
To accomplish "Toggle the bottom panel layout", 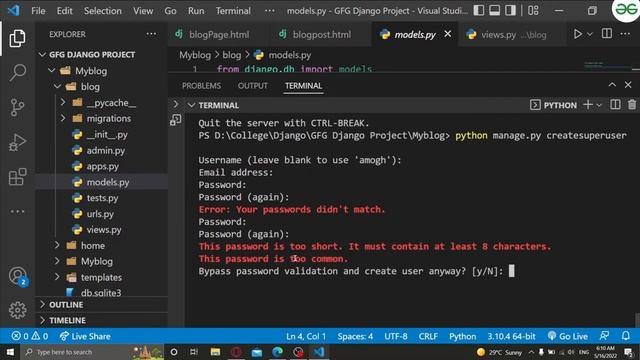I will coord(494,11).
